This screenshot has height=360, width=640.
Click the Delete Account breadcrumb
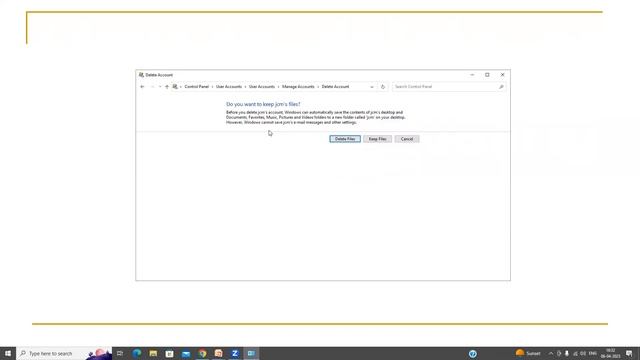(335, 87)
